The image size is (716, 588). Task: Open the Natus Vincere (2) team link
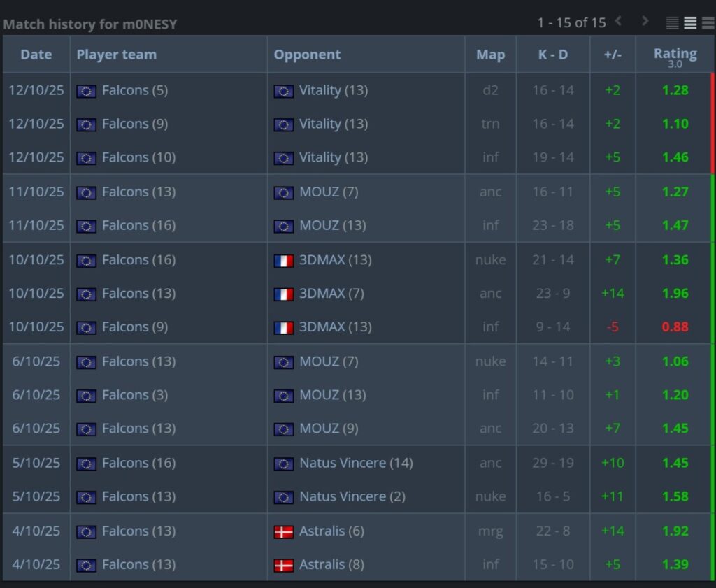tap(352, 496)
